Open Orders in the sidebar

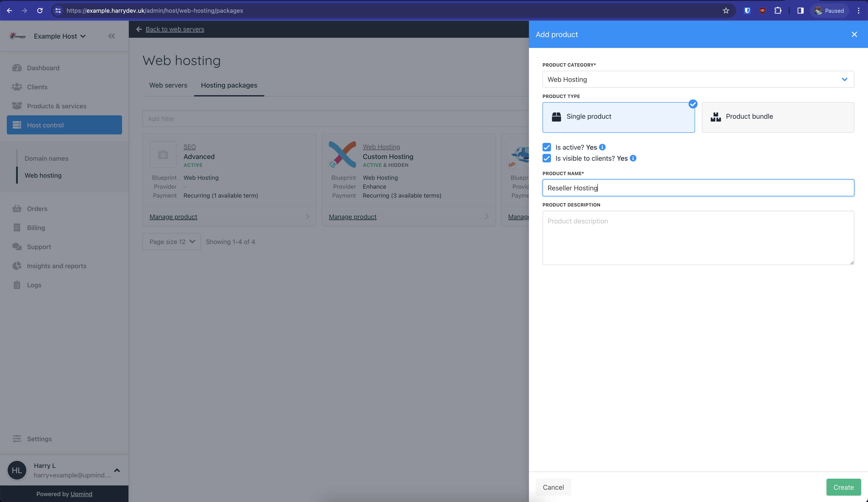64,208
